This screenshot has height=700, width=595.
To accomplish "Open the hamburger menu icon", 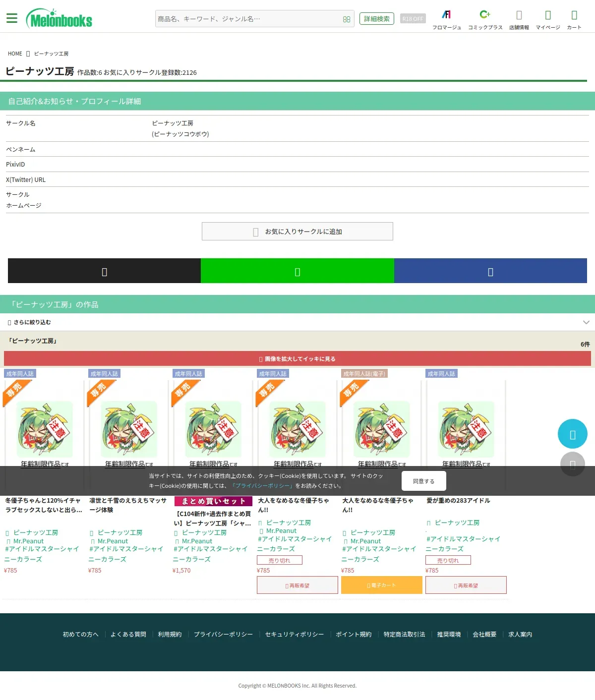I will click(x=12, y=18).
